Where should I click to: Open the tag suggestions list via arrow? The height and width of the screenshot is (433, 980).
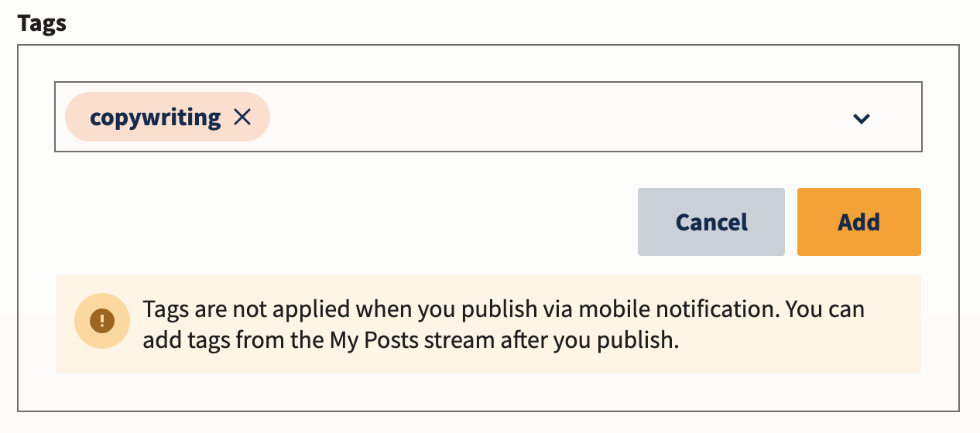click(x=861, y=118)
